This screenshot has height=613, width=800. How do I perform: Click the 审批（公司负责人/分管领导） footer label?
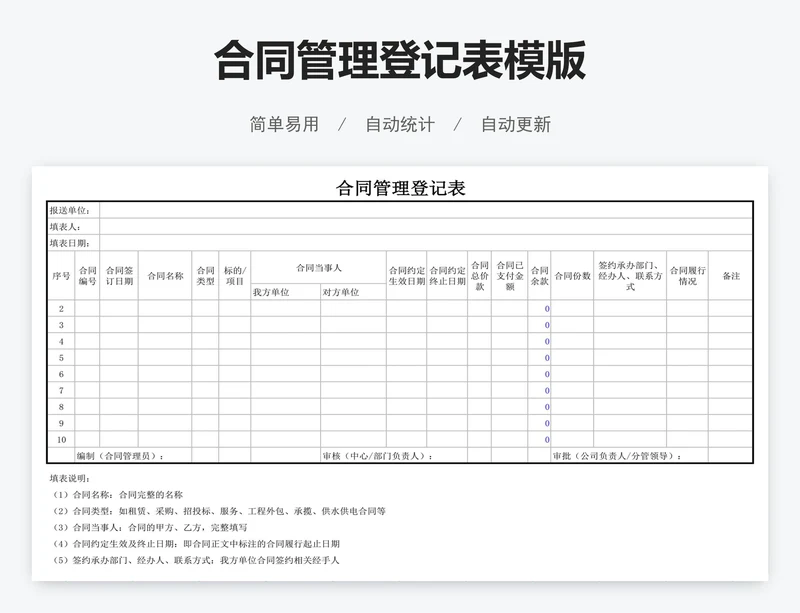tap(617, 455)
